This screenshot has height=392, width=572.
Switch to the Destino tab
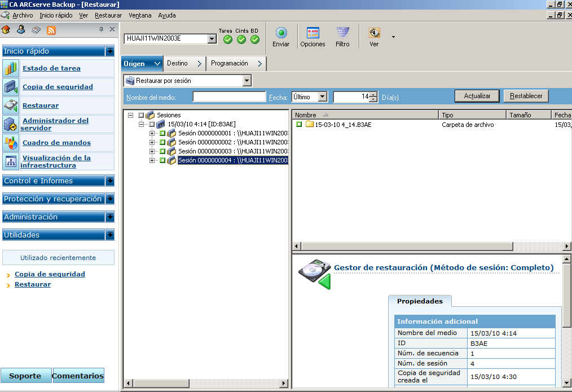(184, 64)
